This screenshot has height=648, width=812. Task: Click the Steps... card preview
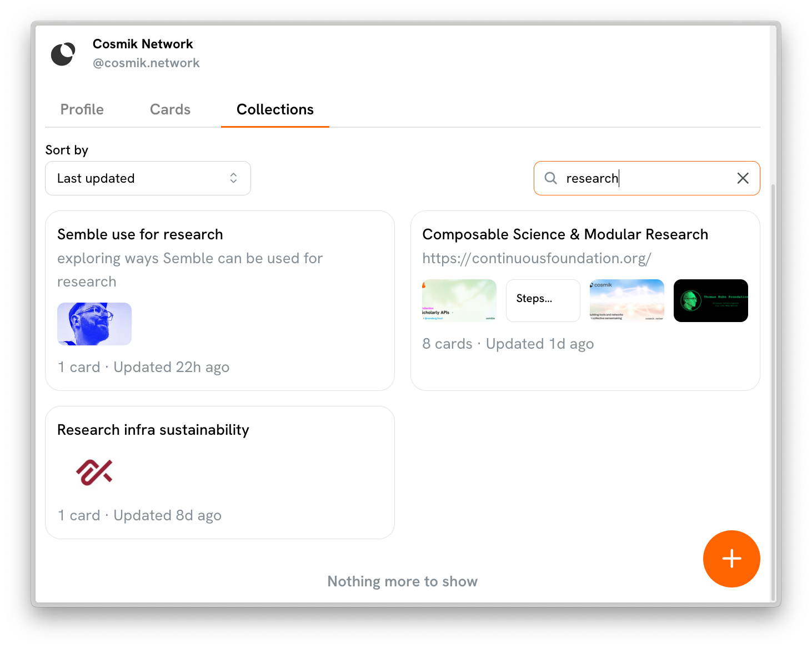[x=543, y=300]
